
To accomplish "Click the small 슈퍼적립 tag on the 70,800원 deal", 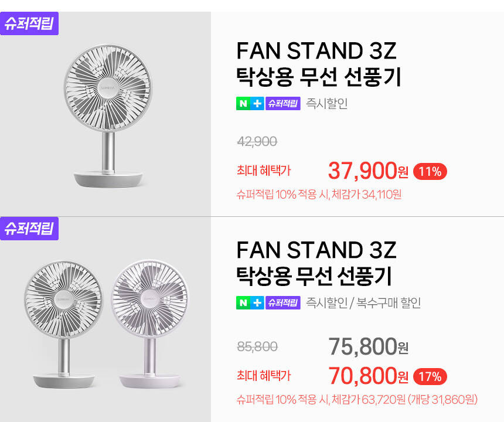I will (283, 303).
